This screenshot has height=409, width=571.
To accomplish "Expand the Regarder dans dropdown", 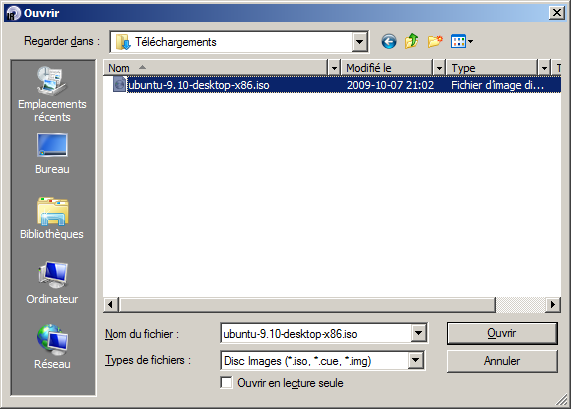I will (359, 42).
